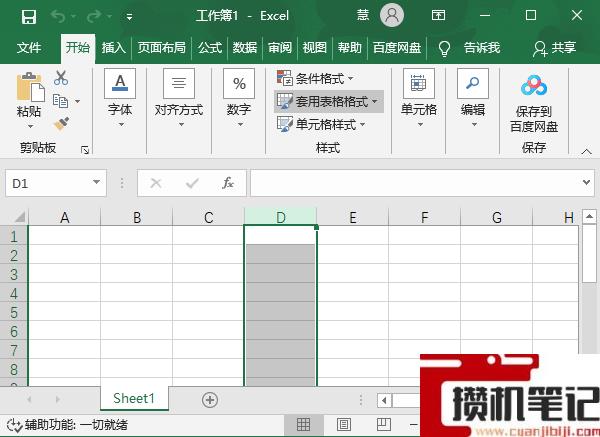600x437 pixels.
Task: Click 辅助功能: 一切就绪 status text
Action: (76, 425)
